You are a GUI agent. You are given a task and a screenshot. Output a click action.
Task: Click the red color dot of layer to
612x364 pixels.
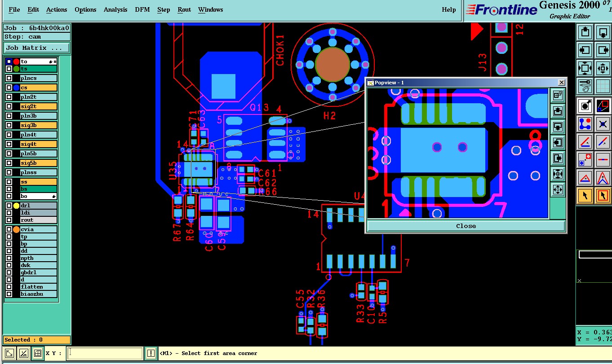(17, 61)
